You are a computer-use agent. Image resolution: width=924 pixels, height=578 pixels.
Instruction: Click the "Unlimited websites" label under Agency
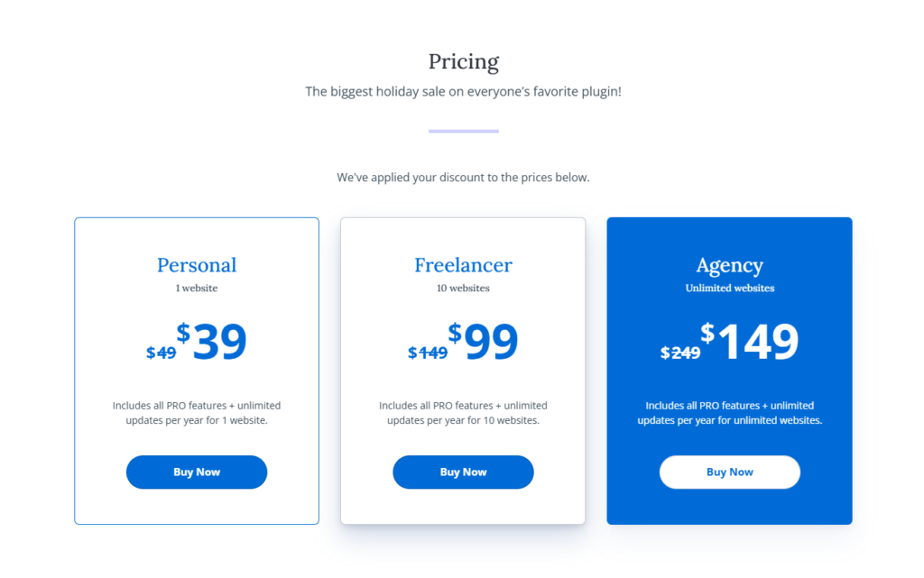click(729, 289)
